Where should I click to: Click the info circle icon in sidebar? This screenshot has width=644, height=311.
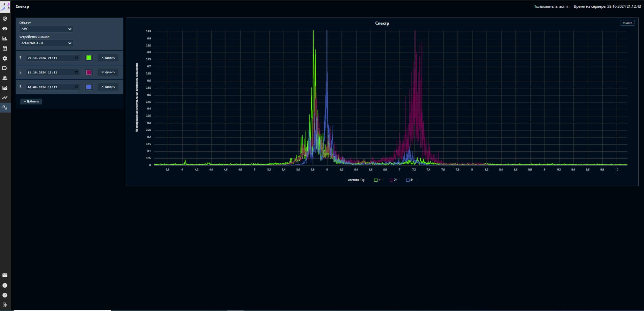(5, 285)
